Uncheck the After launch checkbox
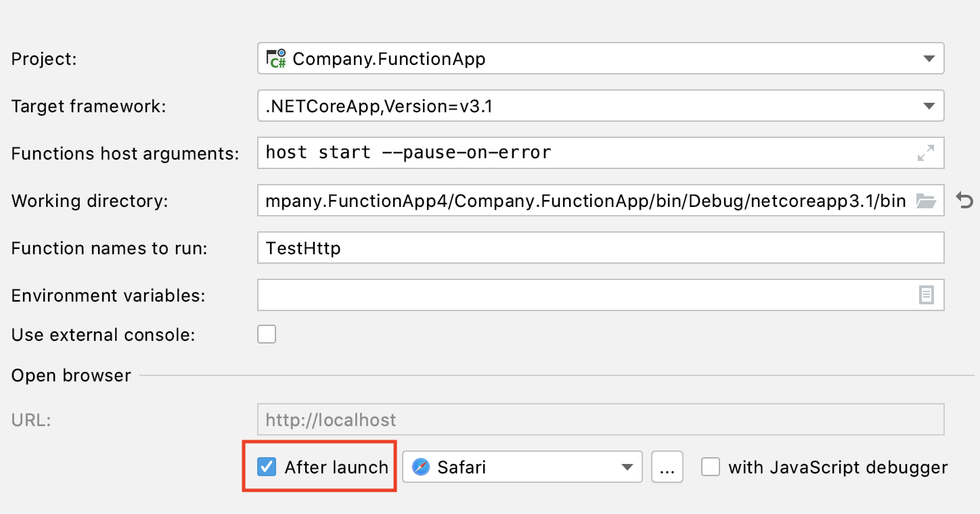 (x=267, y=467)
